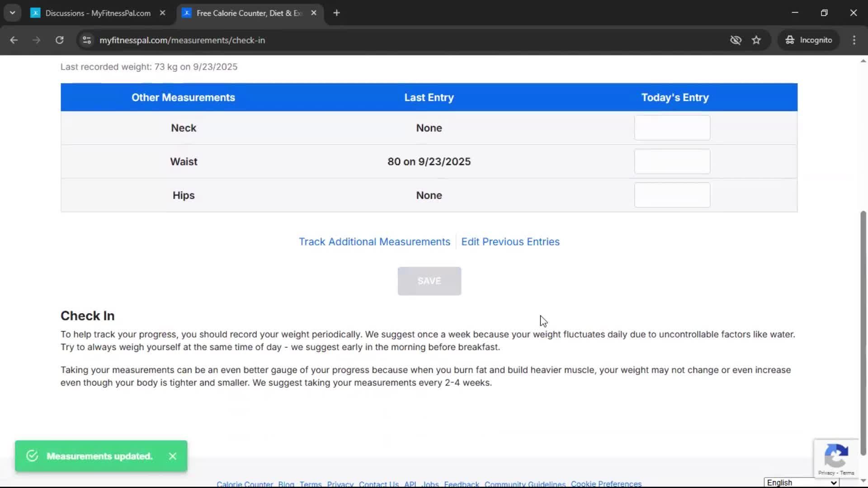Viewport: 868px width, 488px height.
Task: Focus the Waist today's entry field
Action: click(672, 162)
